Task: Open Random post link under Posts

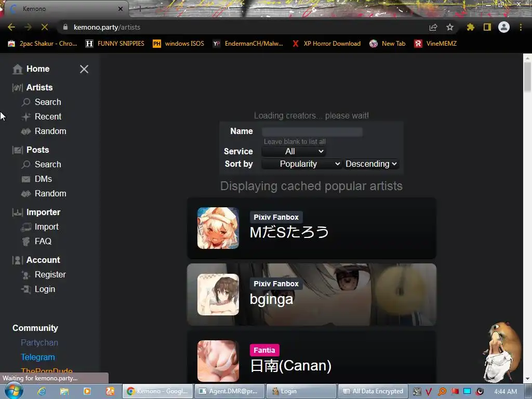Action: point(50,194)
